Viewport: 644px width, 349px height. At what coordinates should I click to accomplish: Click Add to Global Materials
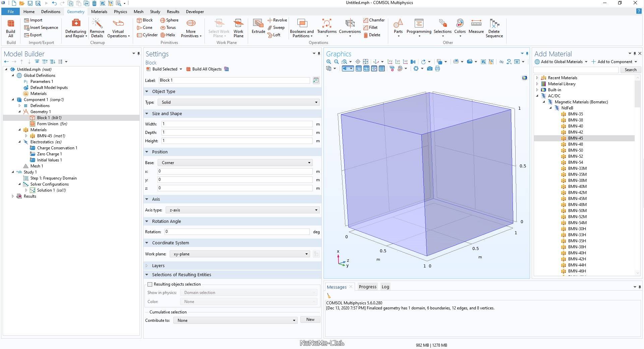click(561, 62)
